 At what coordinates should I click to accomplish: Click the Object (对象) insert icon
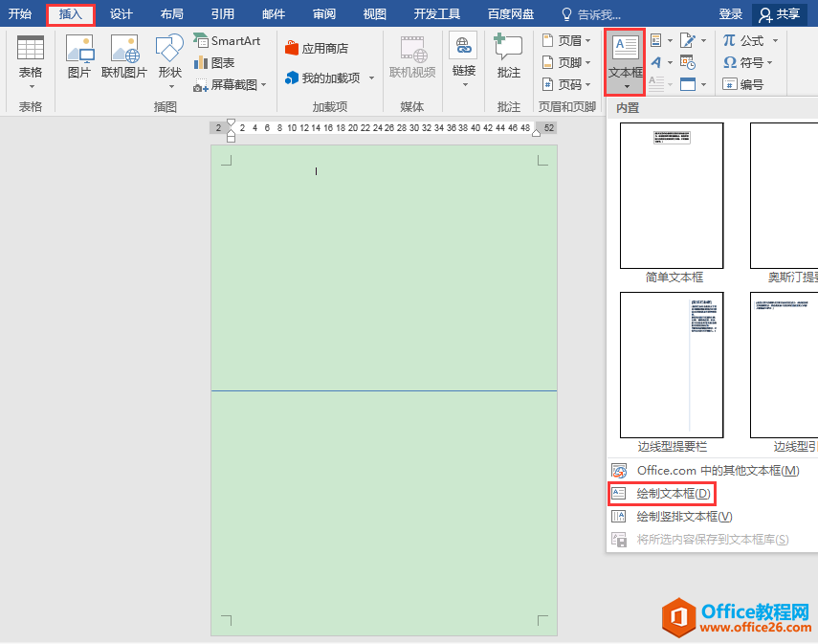pyautogui.click(x=688, y=84)
